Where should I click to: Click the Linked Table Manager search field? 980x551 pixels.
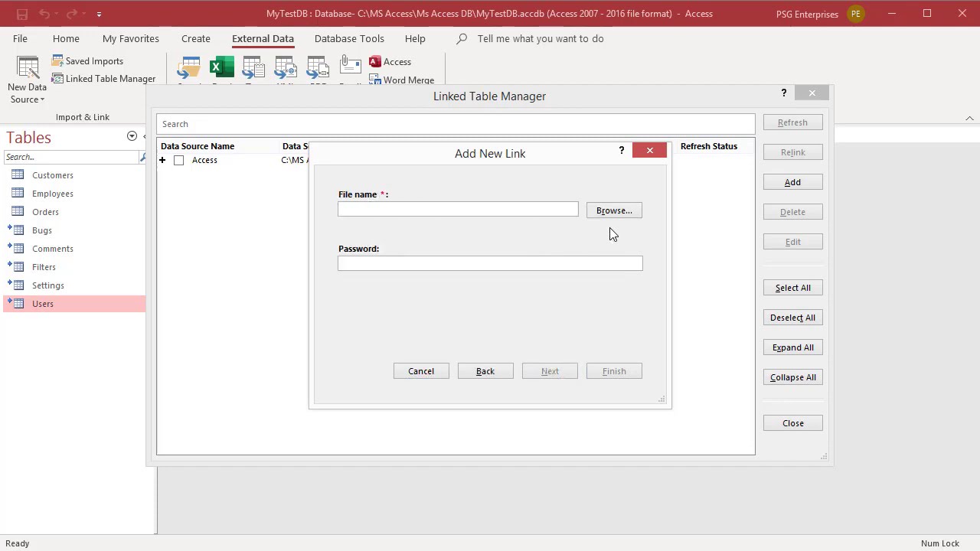click(x=456, y=124)
